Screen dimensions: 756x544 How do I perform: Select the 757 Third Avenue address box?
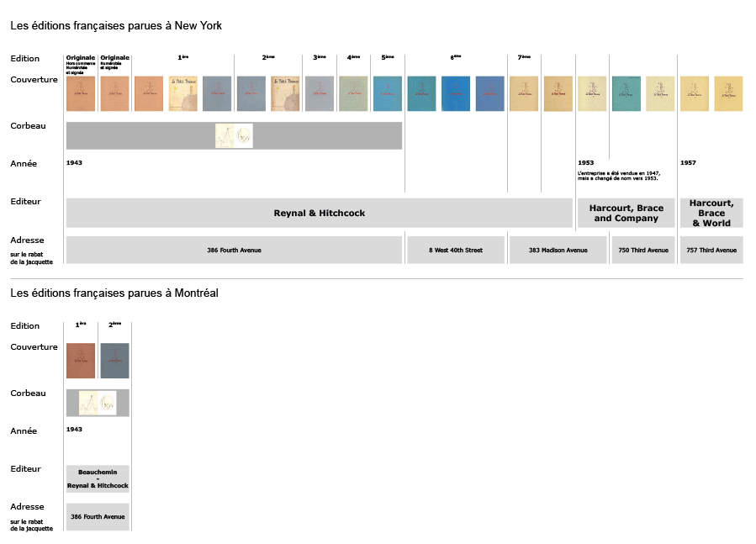click(x=711, y=250)
